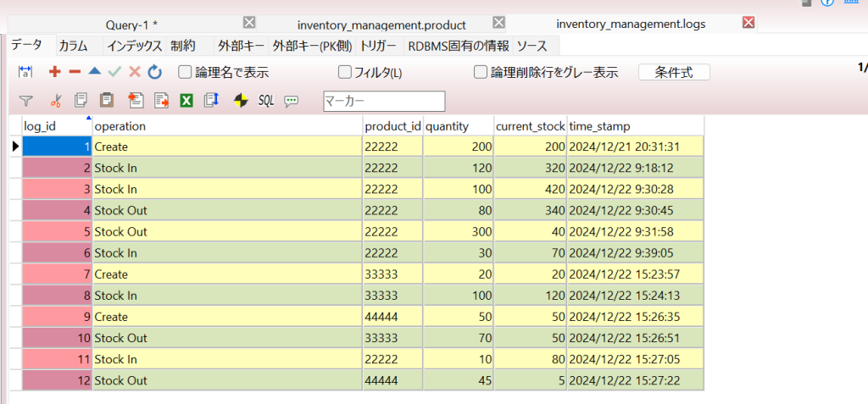
Task: Click the scissors cut icon
Action: [56, 101]
